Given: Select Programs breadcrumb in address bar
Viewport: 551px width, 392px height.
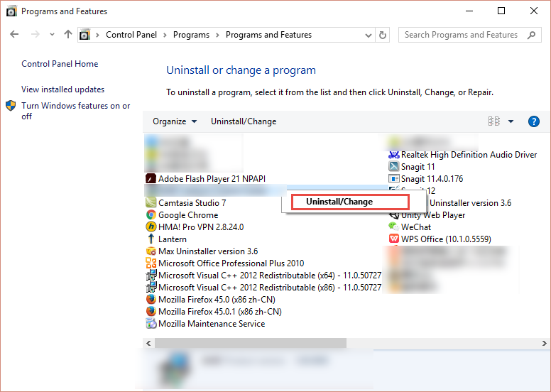Looking at the screenshot, I should (191, 35).
